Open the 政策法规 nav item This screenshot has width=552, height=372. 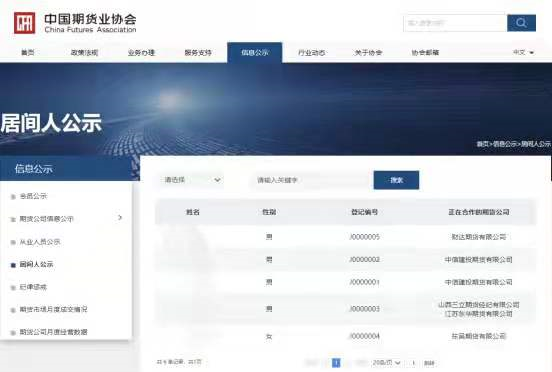[84, 53]
